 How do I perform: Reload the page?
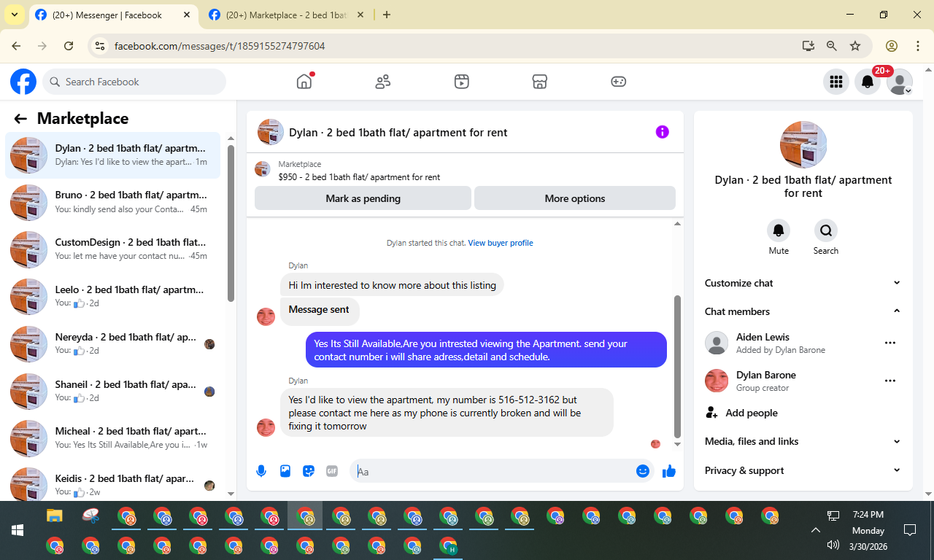coord(69,46)
